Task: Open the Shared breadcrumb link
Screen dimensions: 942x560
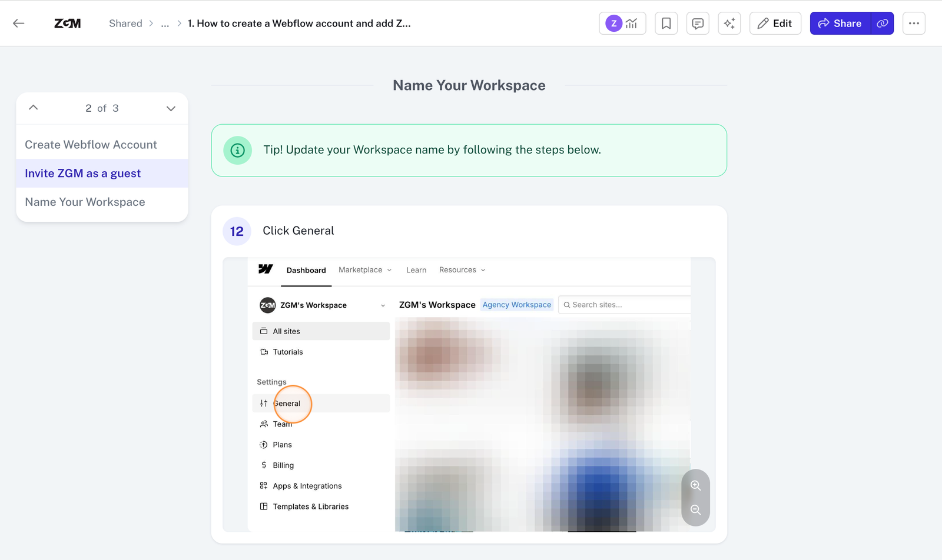Action: point(125,24)
